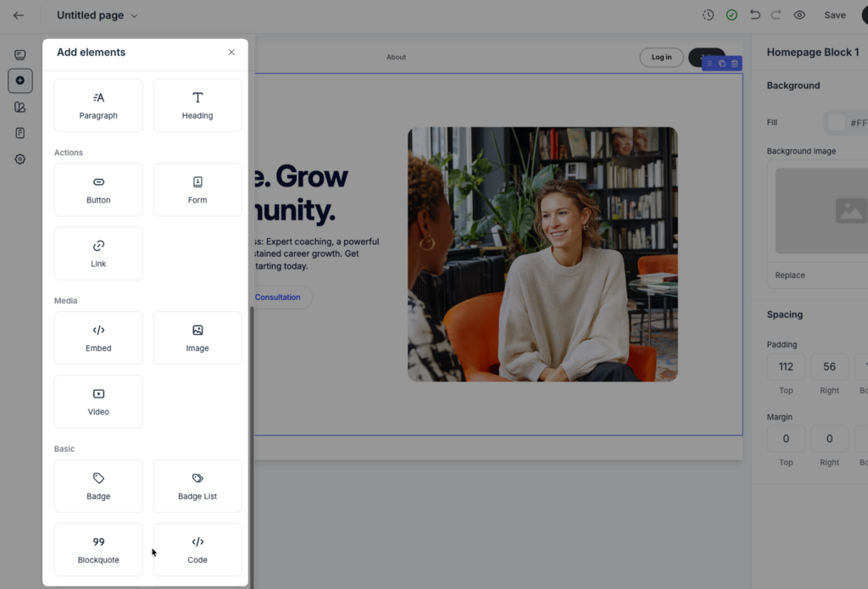This screenshot has height=589, width=868.
Task: Click the About nav link on canvas
Action: (396, 57)
